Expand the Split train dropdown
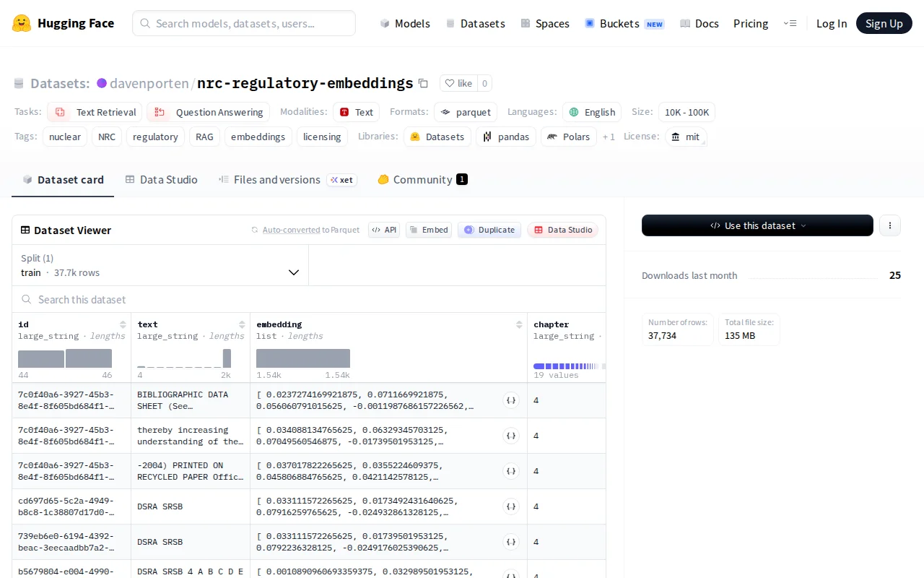 click(x=160, y=265)
